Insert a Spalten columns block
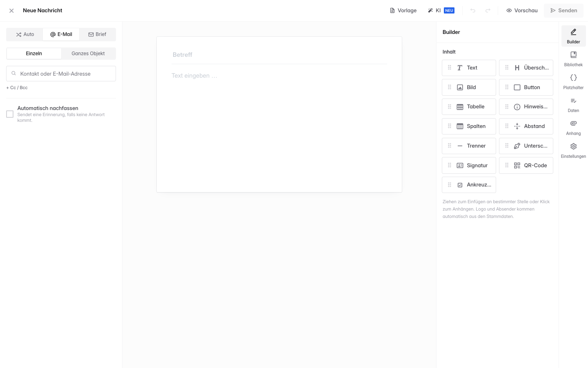The image size is (588, 368). 469,126
